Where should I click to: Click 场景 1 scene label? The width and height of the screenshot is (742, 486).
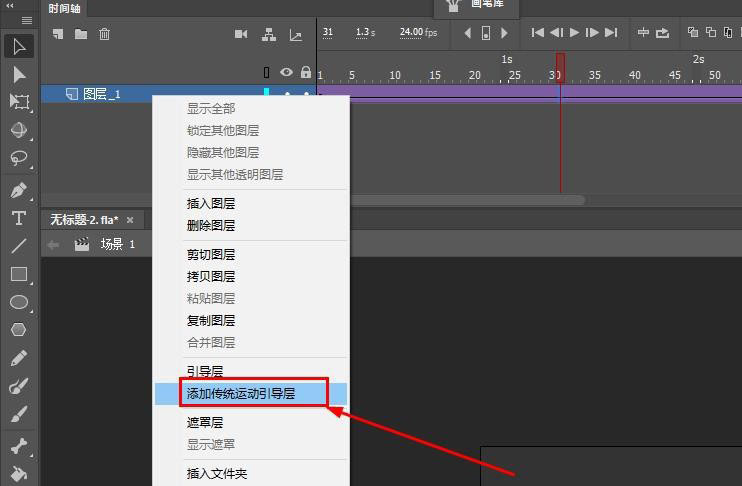tap(118, 244)
